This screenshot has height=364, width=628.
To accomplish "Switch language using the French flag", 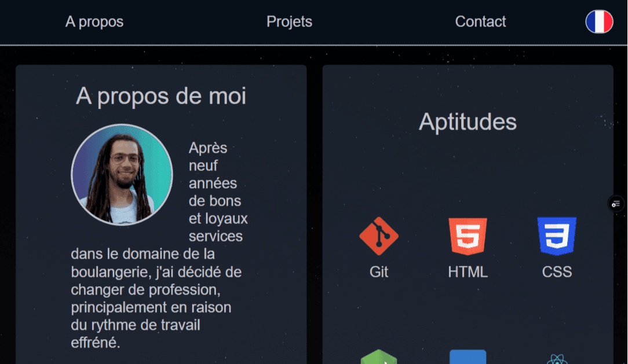I will (599, 22).
